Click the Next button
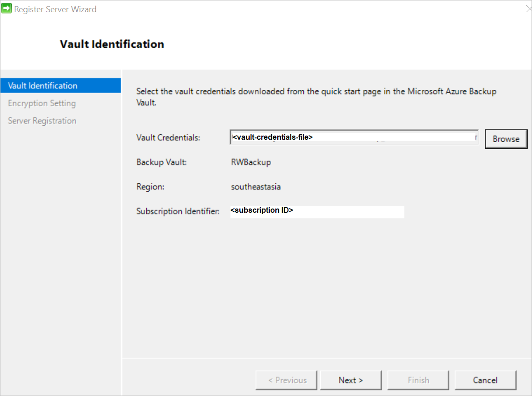 pos(351,380)
